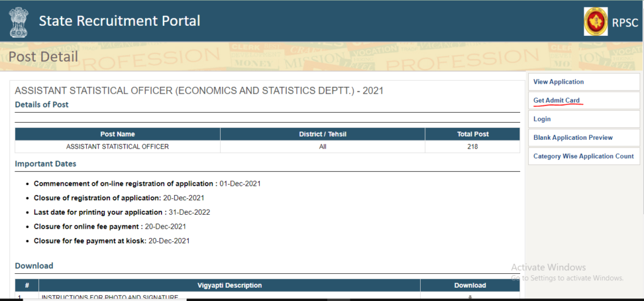Click the total post value 218
The height and width of the screenshot is (301, 644).
coord(472,147)
